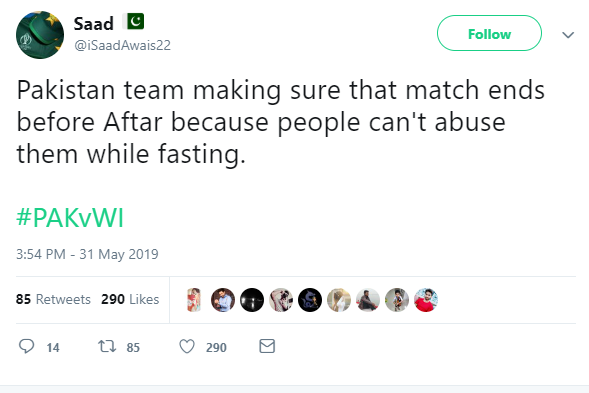The height and width of the screenshot is (393, 589).
Task: Open the liker avatar with red shirt
Action: (x=426, y=300)
